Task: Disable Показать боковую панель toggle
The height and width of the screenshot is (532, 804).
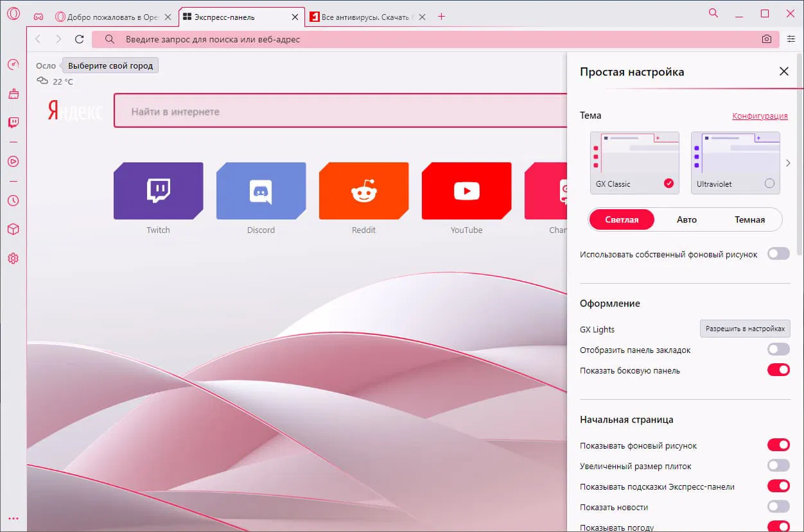Action: [778, 370]
